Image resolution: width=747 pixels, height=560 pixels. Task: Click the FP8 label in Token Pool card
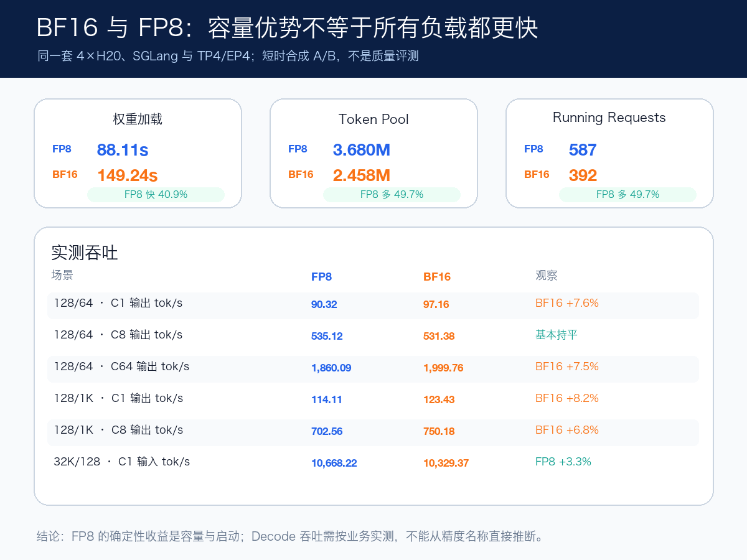(x=298, y=149)
